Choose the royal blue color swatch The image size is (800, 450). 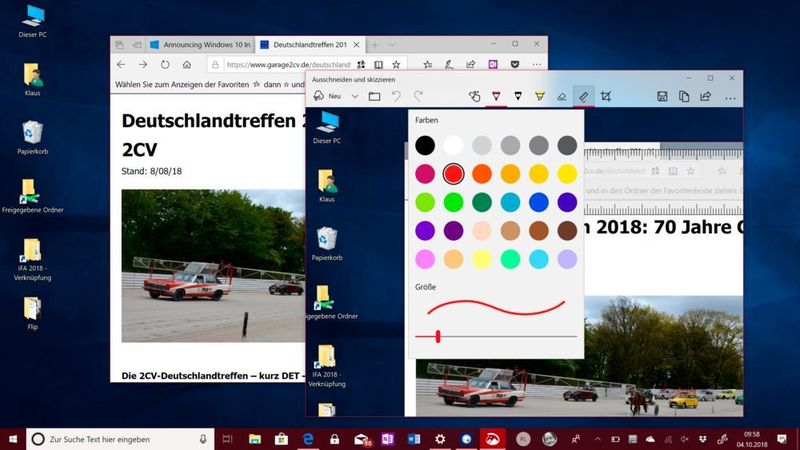pyautogui.click(x=538, y=203)
